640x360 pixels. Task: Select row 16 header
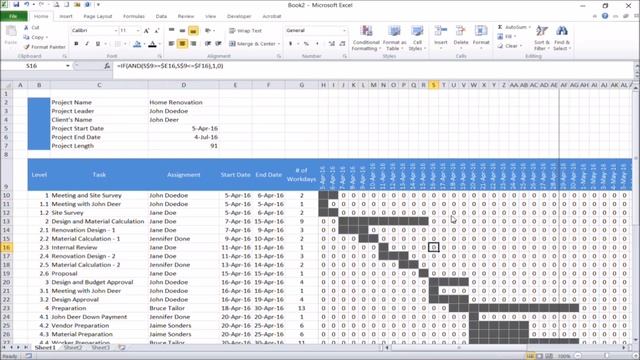(6, 247)
